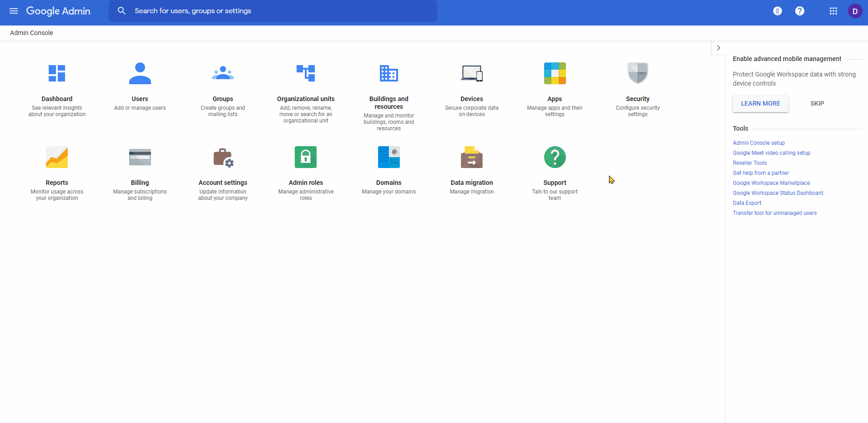Open the Reseller Tools link
The image size is (868, 423).
(750, 163)
